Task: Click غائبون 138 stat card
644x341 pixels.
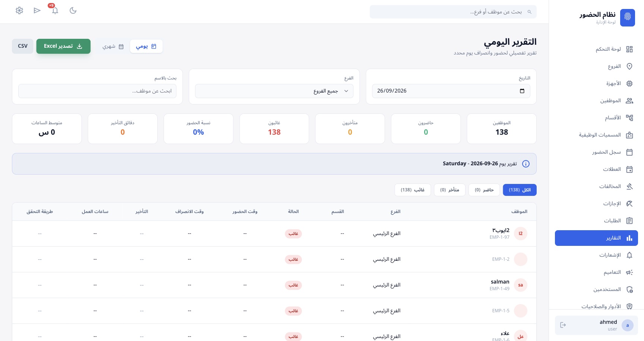Action: [274, 129]
